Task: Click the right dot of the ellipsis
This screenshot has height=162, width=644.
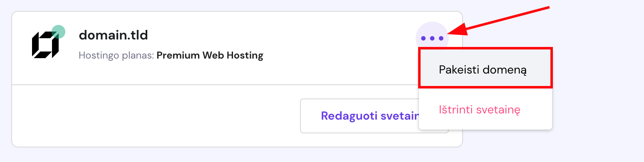Action: [441, 39]
